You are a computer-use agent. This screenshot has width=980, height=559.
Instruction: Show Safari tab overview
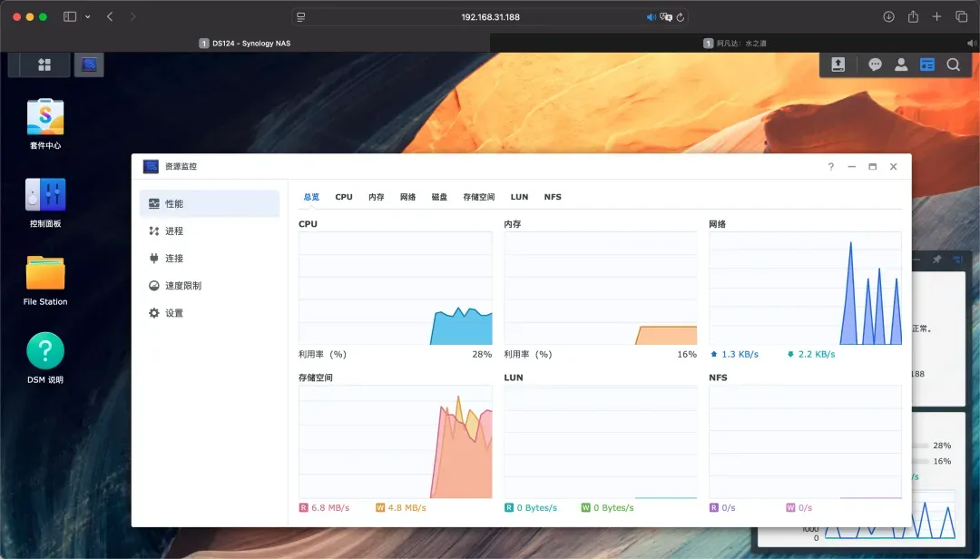pos(961,17)
